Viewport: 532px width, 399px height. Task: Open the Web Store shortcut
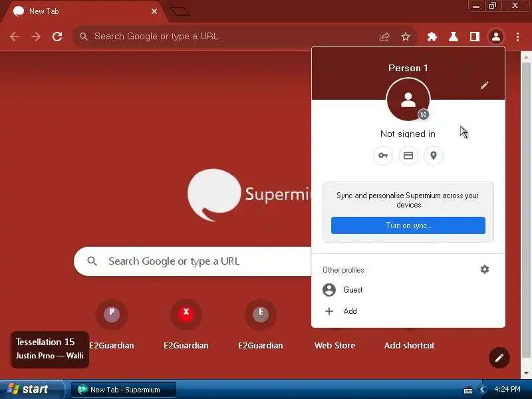(x=335, y=345)
